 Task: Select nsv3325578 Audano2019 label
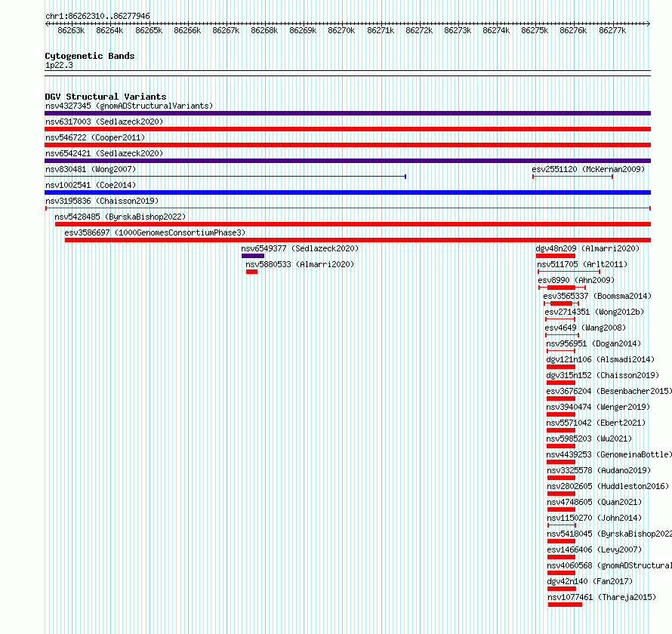599,470
